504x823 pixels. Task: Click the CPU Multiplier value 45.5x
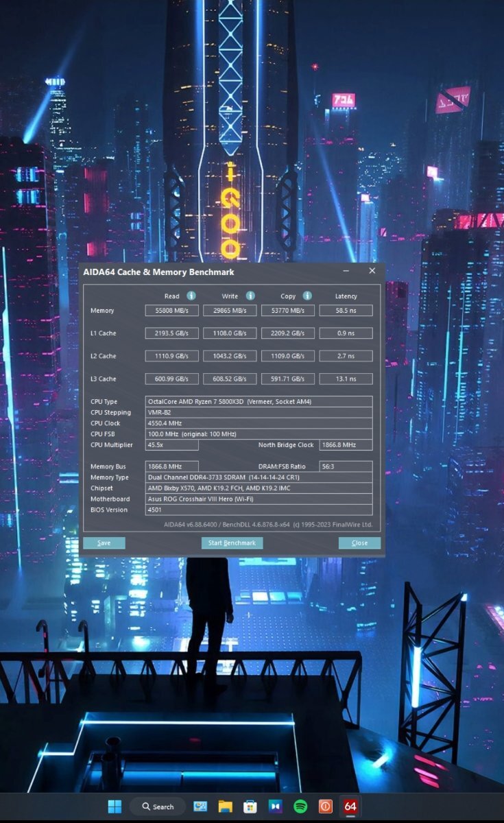[171, 445]
